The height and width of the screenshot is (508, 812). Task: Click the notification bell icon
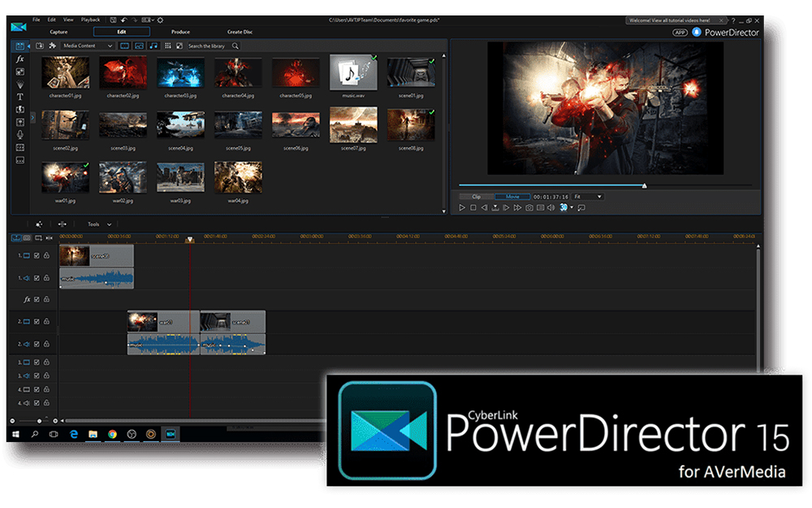tap(697, 33)
